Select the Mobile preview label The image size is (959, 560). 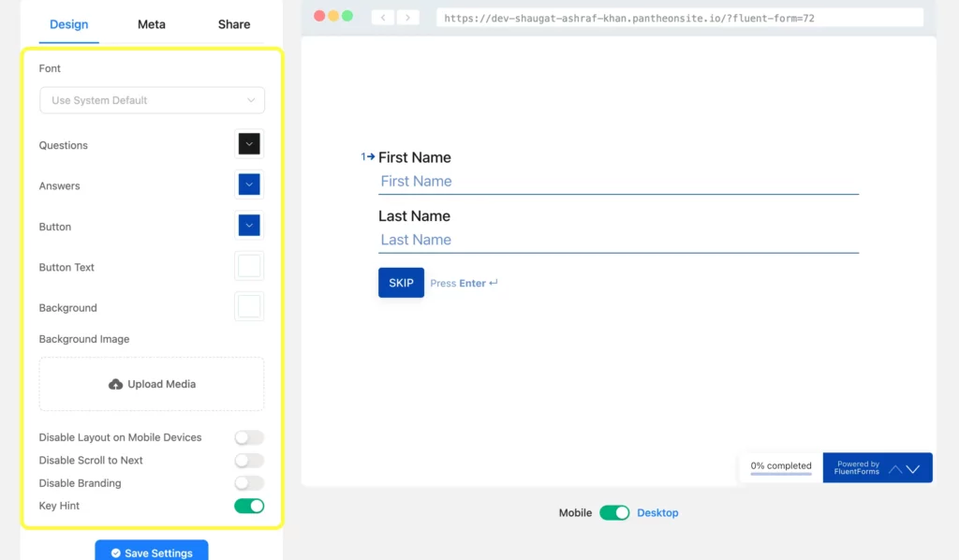(575, 513)
